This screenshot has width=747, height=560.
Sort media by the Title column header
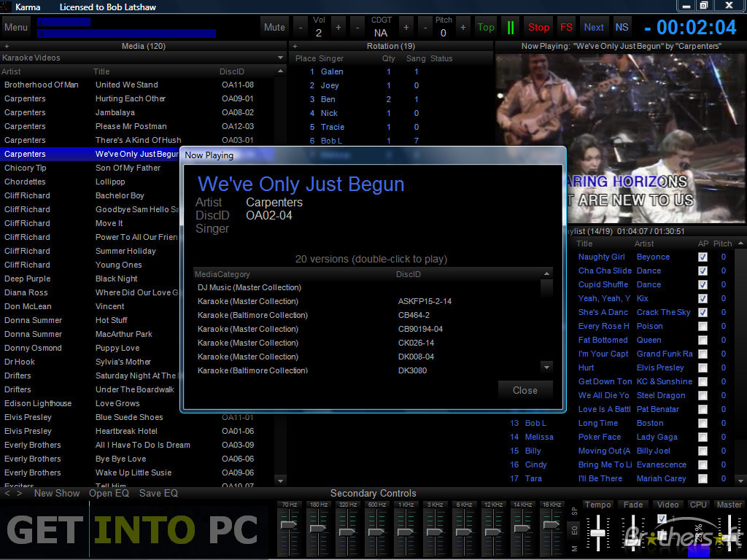(101, 71)
